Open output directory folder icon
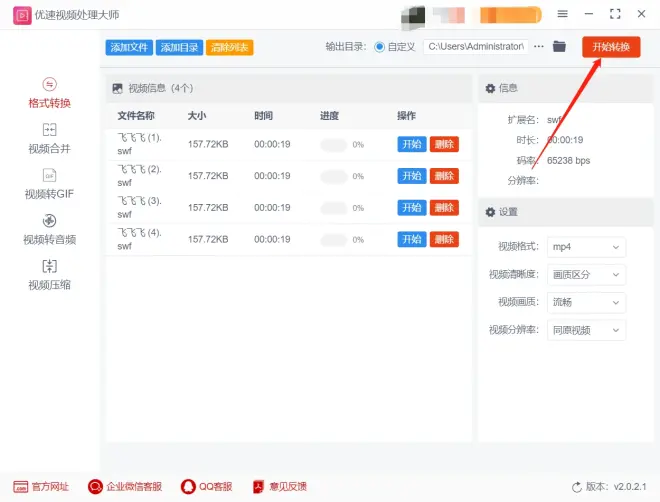The height and width of the screenshot is (502, 660). 559,47
